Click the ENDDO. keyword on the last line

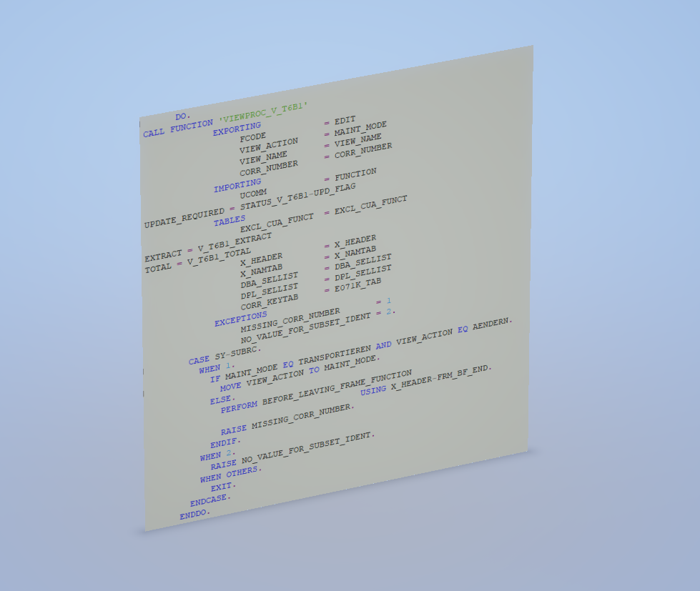[194, 515]
